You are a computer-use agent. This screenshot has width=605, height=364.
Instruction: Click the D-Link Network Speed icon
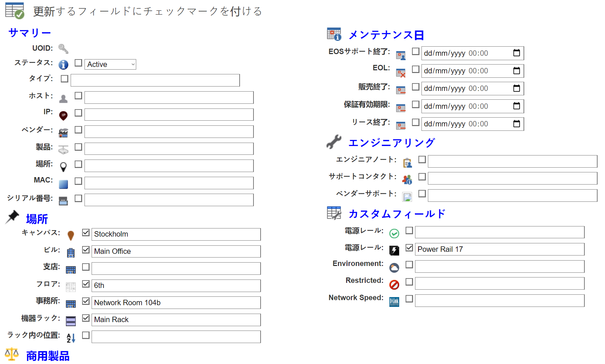(x=394, y=302)
